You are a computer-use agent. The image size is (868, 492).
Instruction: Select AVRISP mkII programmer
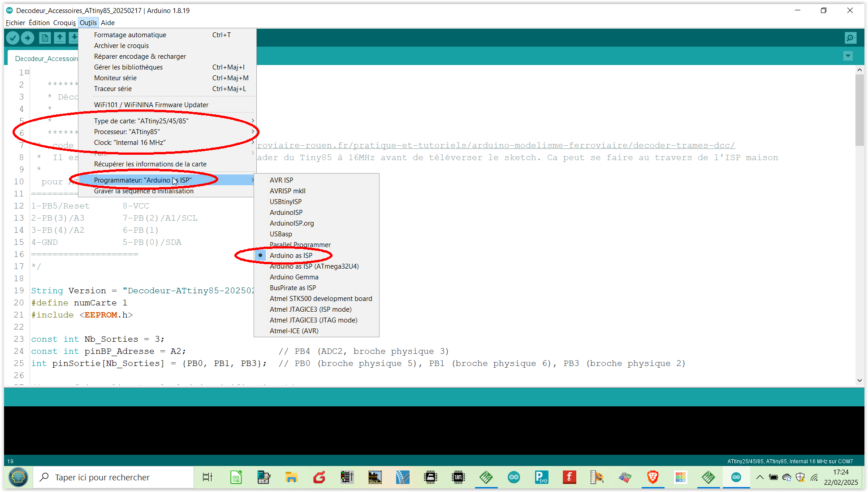pos(316,191)
